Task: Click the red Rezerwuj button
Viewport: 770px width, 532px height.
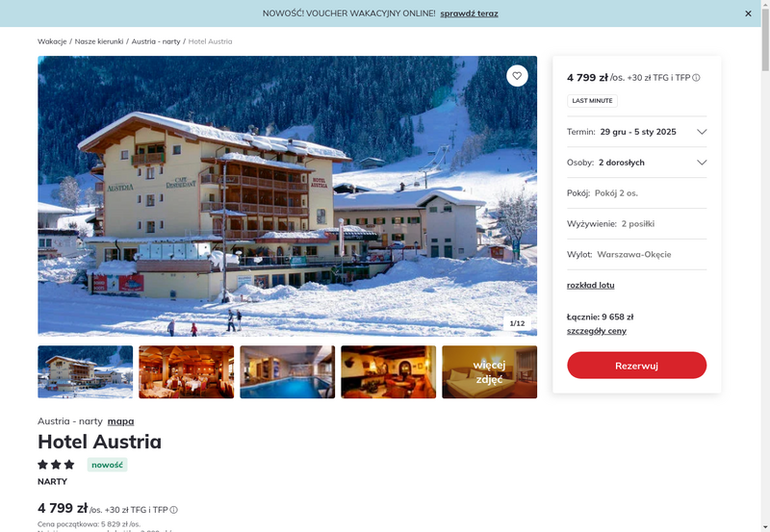Action: 636,366
